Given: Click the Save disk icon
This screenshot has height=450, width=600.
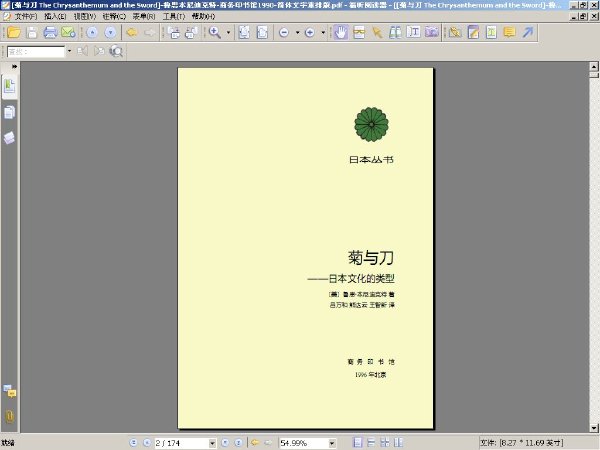Looking at the screenshot, I should (32, 33).
